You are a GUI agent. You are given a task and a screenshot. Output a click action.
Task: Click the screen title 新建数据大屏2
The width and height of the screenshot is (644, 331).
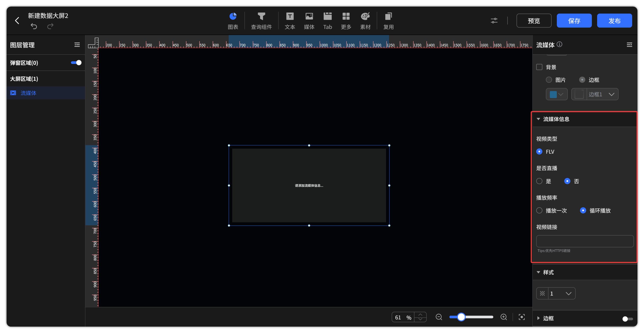[48, 16]
